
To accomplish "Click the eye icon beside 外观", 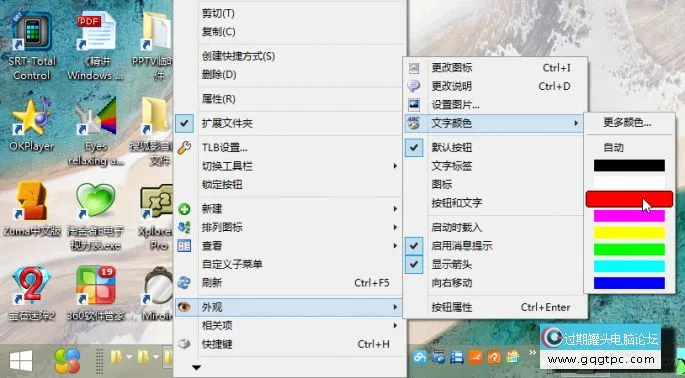I will pos(184,307).
